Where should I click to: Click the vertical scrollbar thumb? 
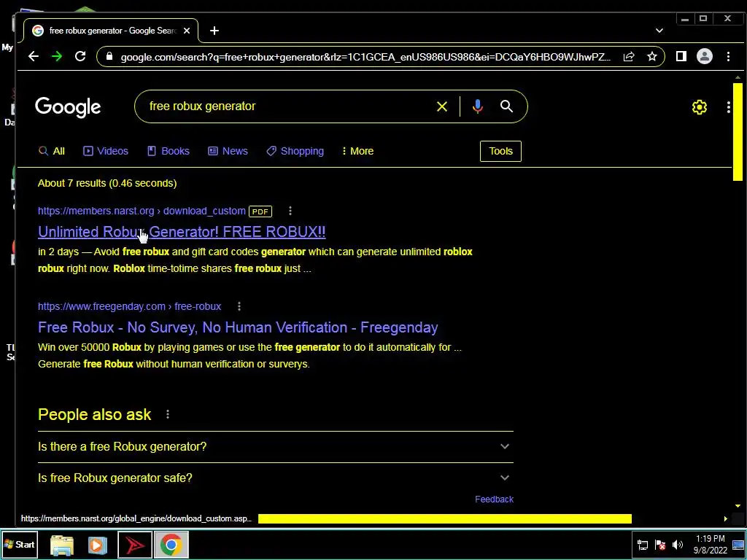coord(738,132)
